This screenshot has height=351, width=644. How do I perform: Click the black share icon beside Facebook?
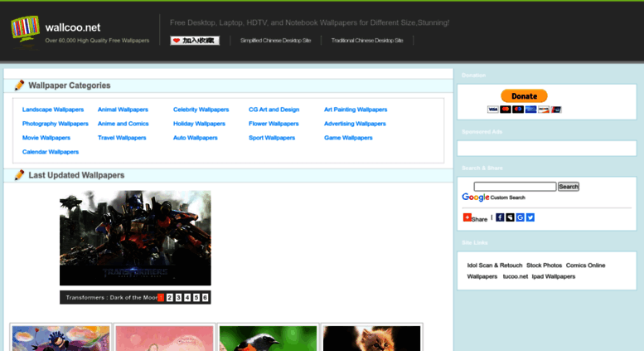click(510, 217)
